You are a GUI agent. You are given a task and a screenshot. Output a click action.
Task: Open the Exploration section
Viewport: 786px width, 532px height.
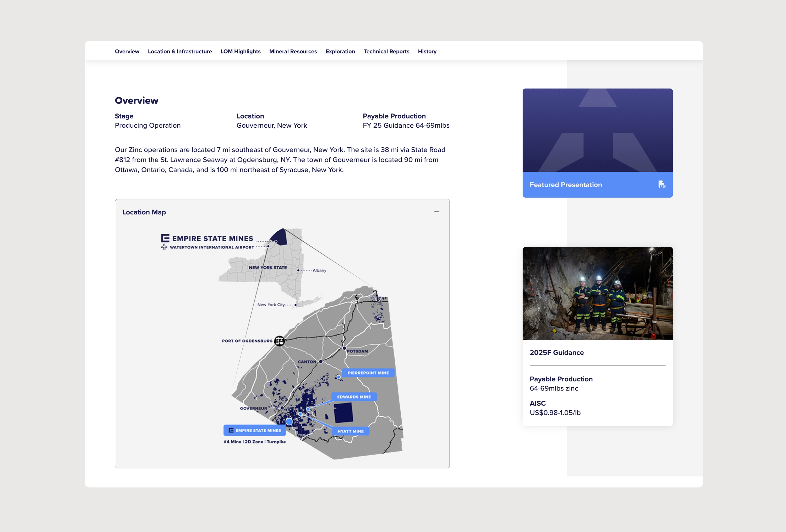tap(340, 51)
